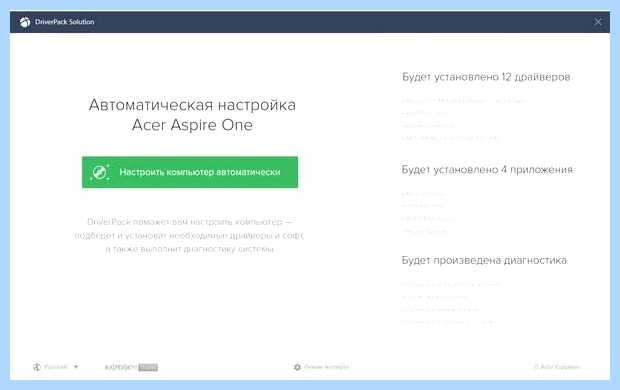The image size is (620, 390).
Task: Click heading 'Будет произведена диагностика'
Action: (x=484, y=260)
